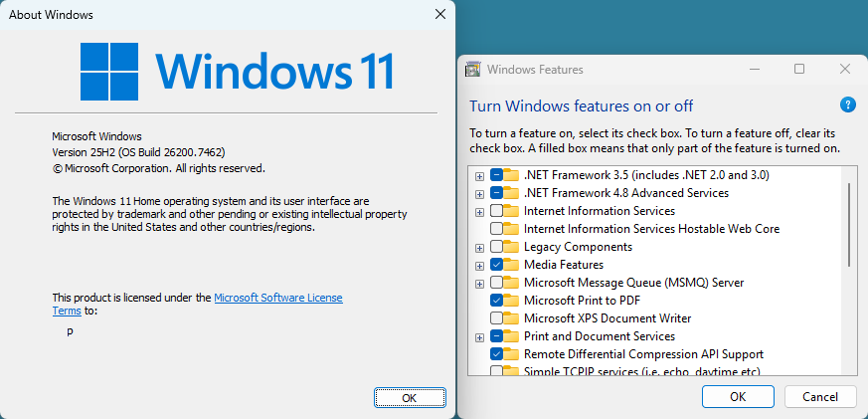
Task: Maximize the Windows Features window
Action: click(x=798, y=69)
